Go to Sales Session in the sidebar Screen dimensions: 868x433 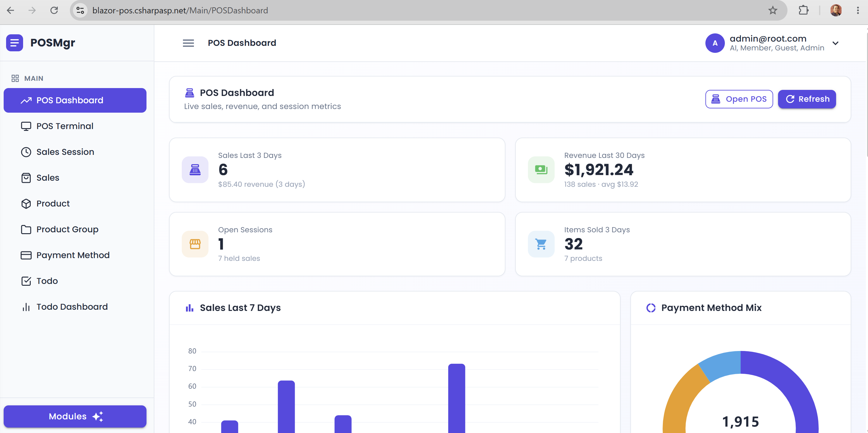(75, 152)
